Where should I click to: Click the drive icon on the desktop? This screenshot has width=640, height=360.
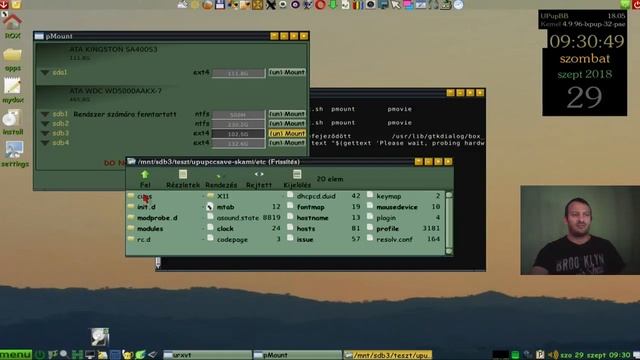click(x=100, y=337)
